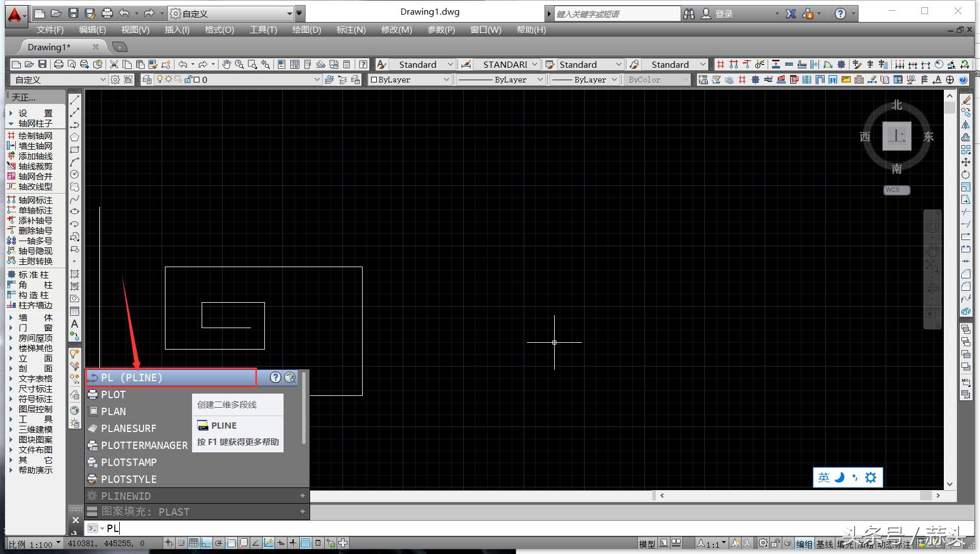The width and height of the screenshot is (980, 554).
Task: Select the multiline Text tool
Action: 74,324
